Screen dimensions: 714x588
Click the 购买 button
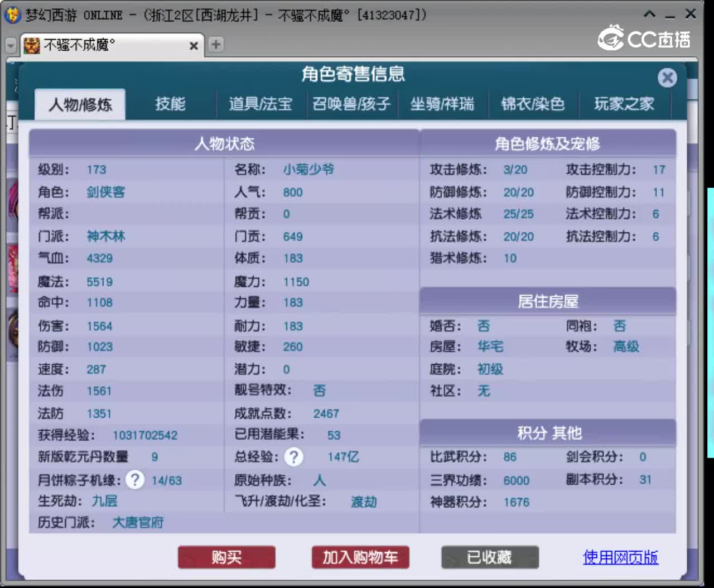[x=226, y=557]
